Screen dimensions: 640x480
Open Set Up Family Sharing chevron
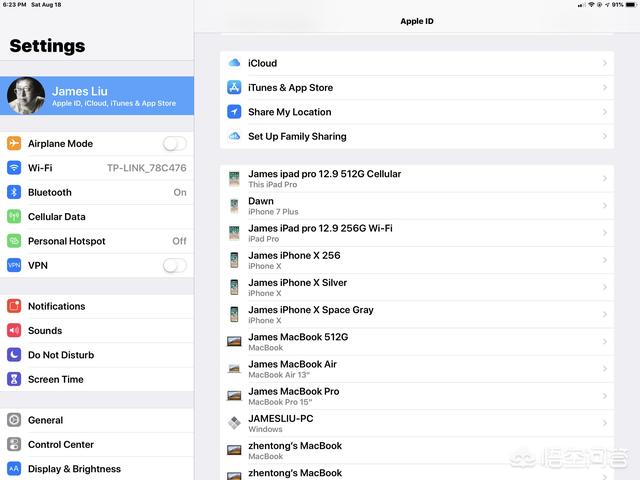pyautogui.click(x=605, y=136)
